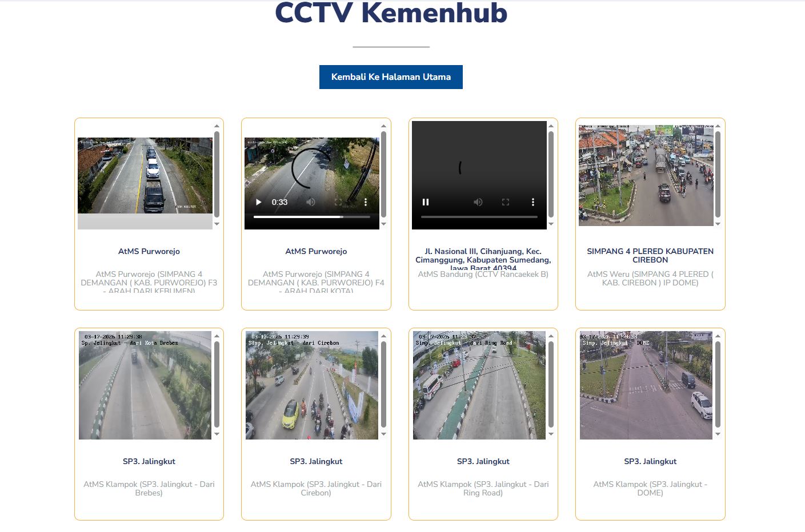The image size is (805, 532).
Task: Open three-dot menu on Rancaekek B video
Action: [x=533, y=202]
